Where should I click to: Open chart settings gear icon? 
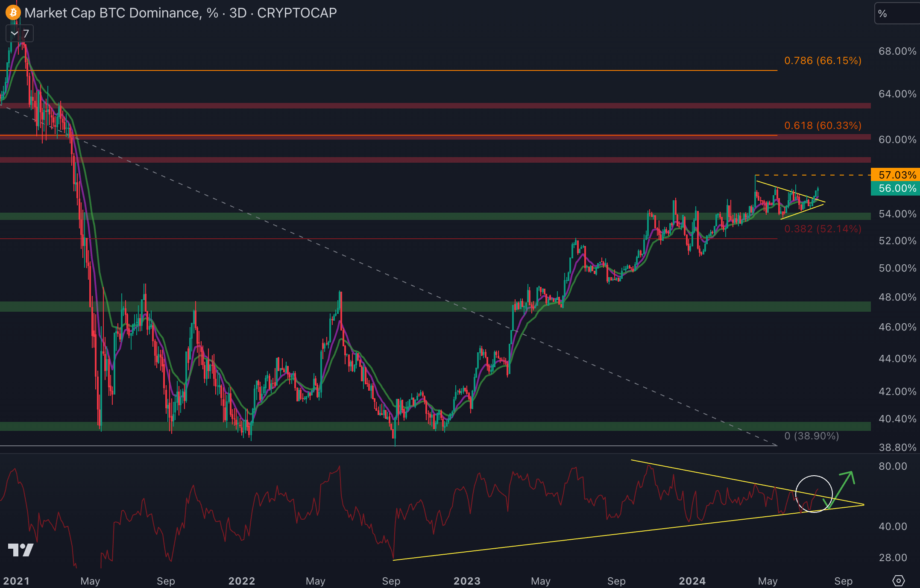point(898,581)
